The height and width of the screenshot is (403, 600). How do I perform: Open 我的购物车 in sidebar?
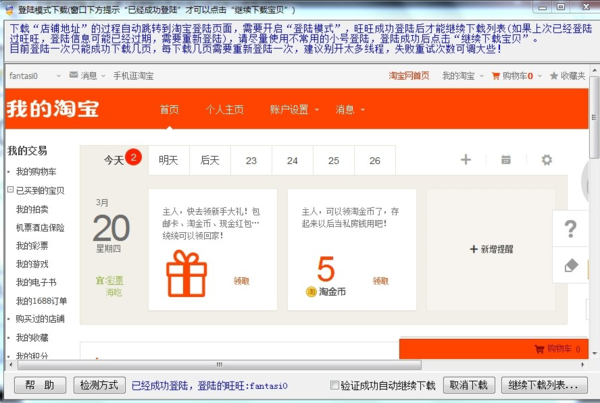point(36,171)
